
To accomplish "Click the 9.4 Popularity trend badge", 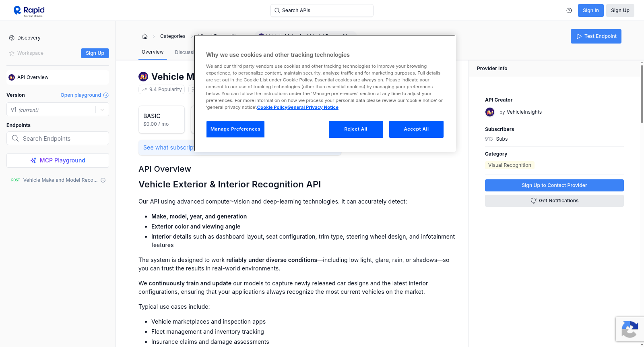I will (x=161, y=89).
